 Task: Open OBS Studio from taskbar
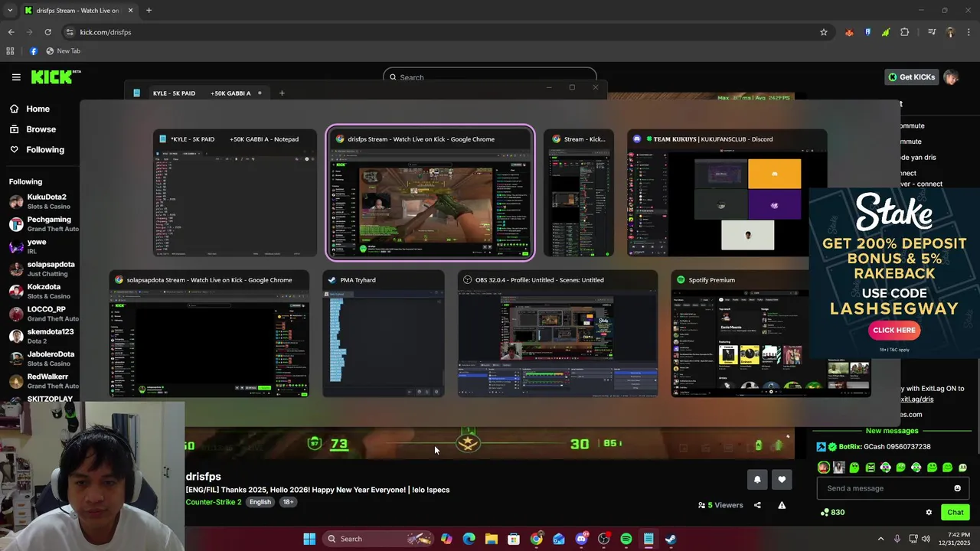pos(603,539)
